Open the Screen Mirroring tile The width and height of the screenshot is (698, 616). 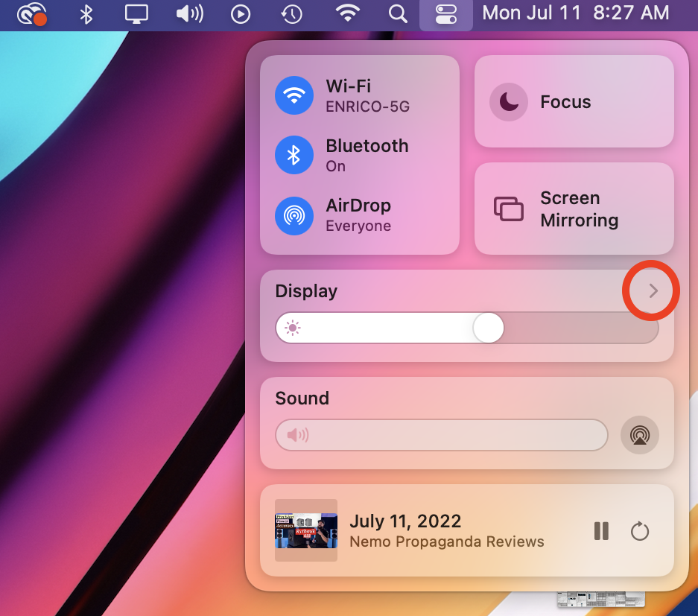point(574,209)
